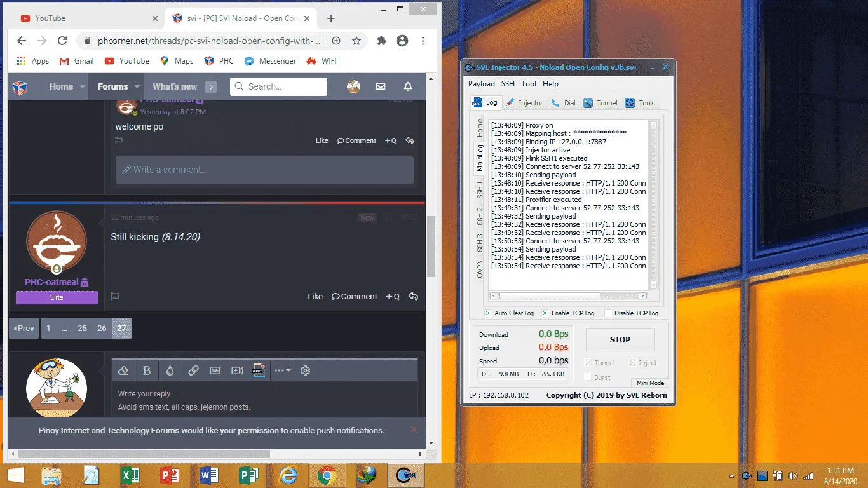
Task: Insert image in reply editor
Action: (215, 370)
